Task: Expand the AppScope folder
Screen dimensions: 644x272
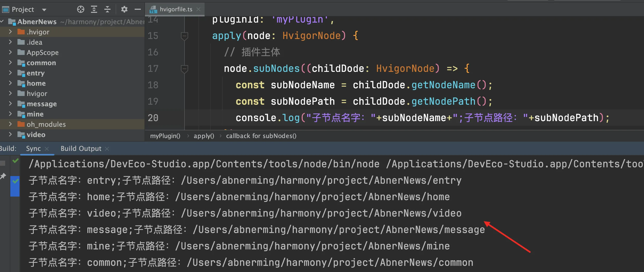Action: [10, 52]
